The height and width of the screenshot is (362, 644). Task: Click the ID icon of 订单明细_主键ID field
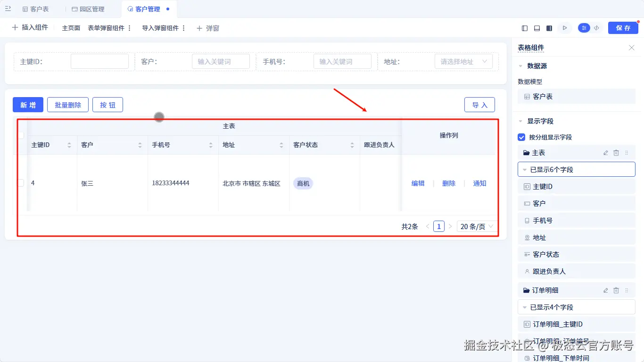click(x=527, y=324)
